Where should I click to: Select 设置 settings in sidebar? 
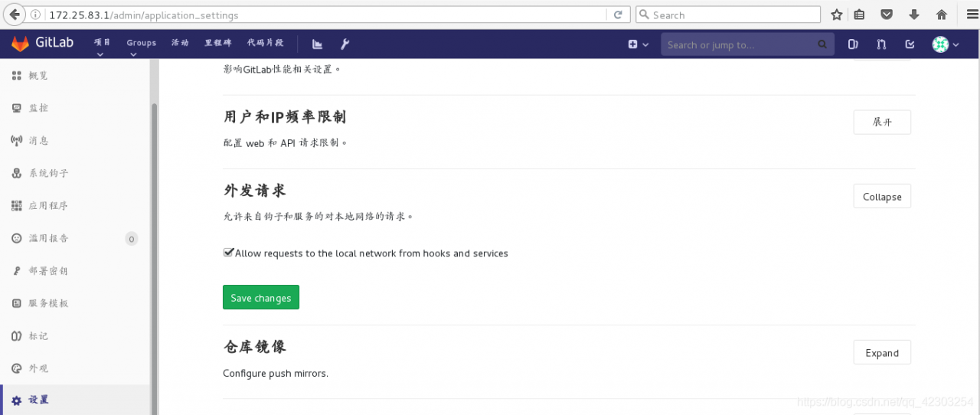75,400
